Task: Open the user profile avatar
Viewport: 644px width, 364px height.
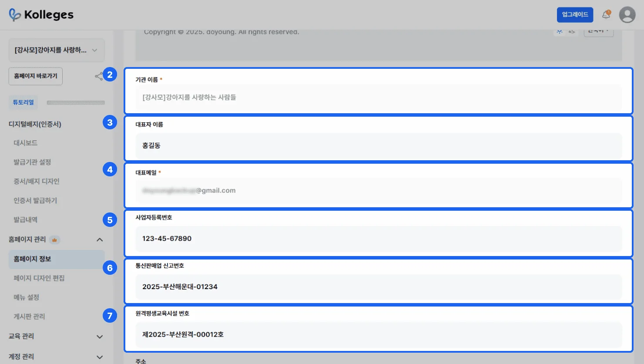Action: point(627,15)
